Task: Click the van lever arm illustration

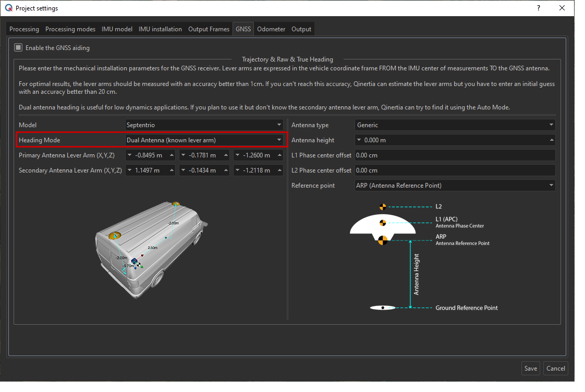Action: (151, 249)
